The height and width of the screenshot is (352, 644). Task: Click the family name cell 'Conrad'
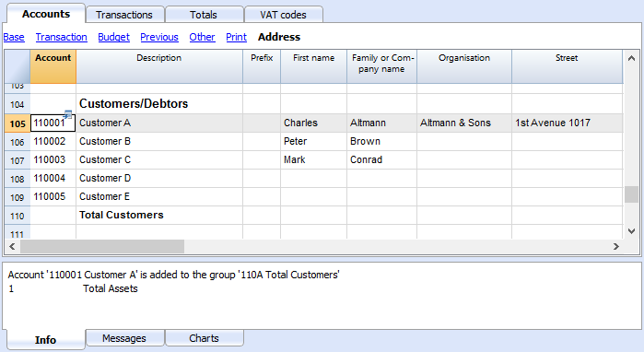382,159
